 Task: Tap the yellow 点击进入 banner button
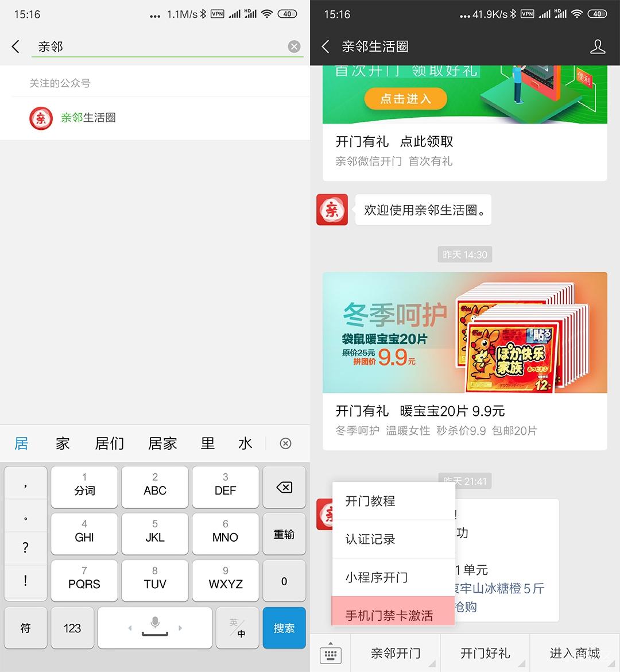coord(406,98)
